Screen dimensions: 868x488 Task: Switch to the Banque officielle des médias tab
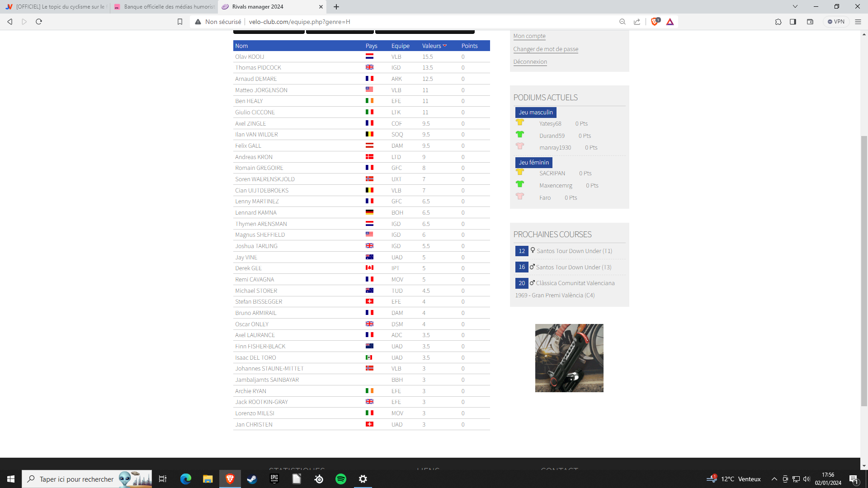click(165, 7)
